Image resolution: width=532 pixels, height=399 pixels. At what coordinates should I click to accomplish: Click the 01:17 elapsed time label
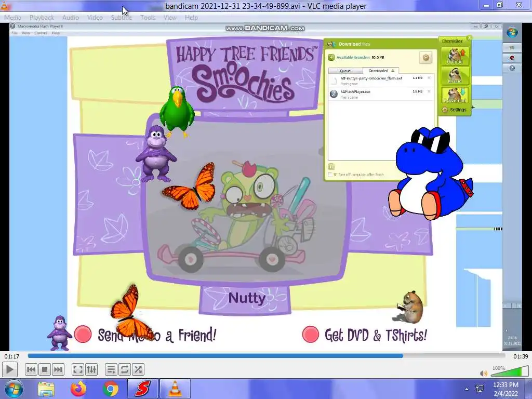coord(11,356)
